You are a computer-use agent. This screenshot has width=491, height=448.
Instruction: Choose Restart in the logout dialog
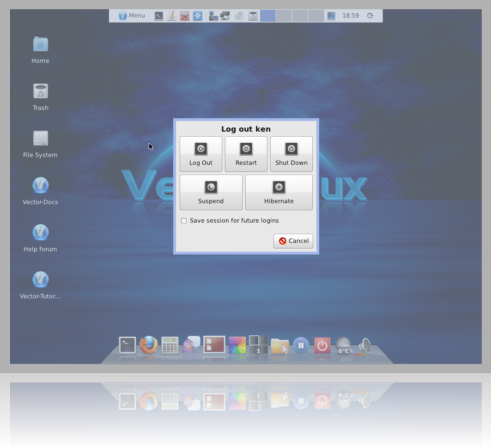[246, 154]
